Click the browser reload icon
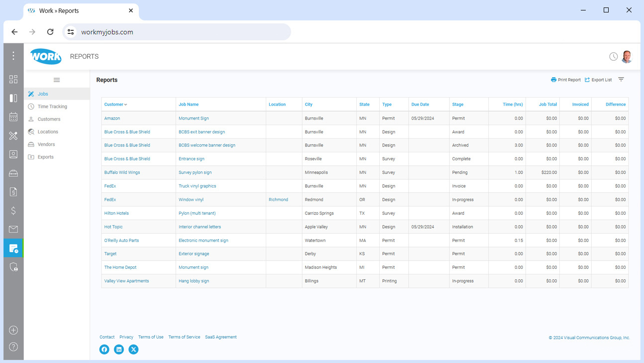Screen dimensions: 644x363 (x=50, y=32)
